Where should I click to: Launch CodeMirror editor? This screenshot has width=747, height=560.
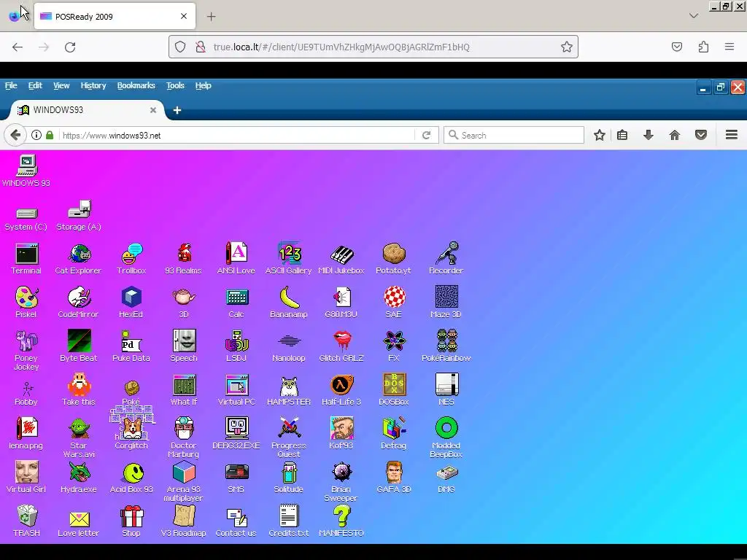(x=79, y=303)
